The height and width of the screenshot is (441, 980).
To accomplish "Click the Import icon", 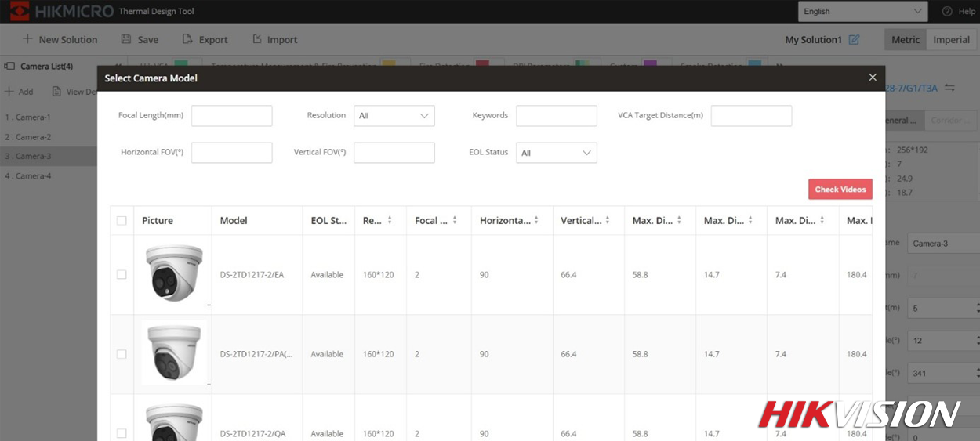I will coord(257,39).
